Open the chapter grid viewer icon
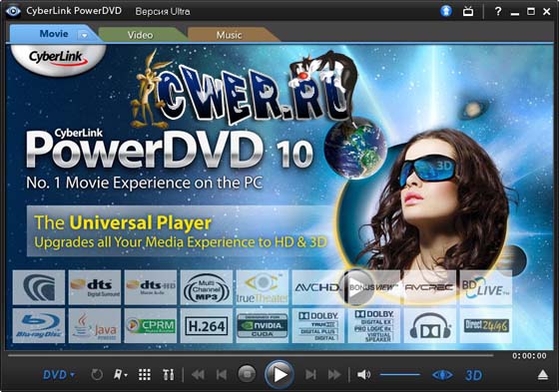559x392 pixels. tap(145, 374)
